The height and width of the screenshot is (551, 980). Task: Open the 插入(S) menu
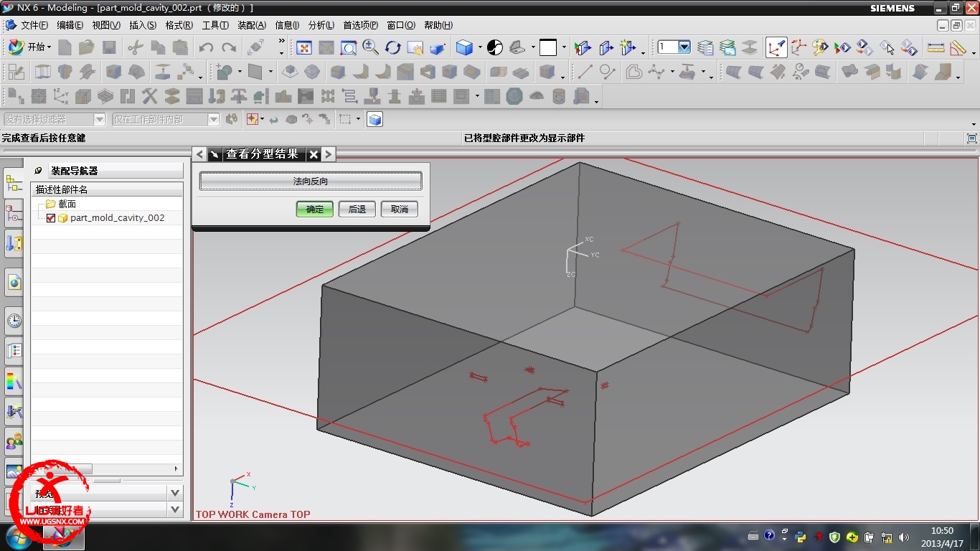point(143,25)
